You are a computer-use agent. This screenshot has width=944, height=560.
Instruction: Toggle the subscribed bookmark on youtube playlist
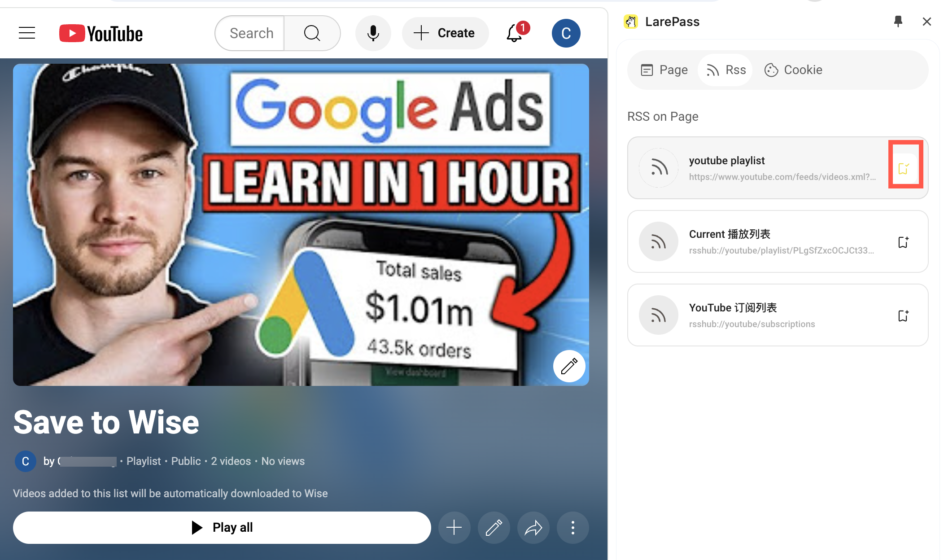904,168
